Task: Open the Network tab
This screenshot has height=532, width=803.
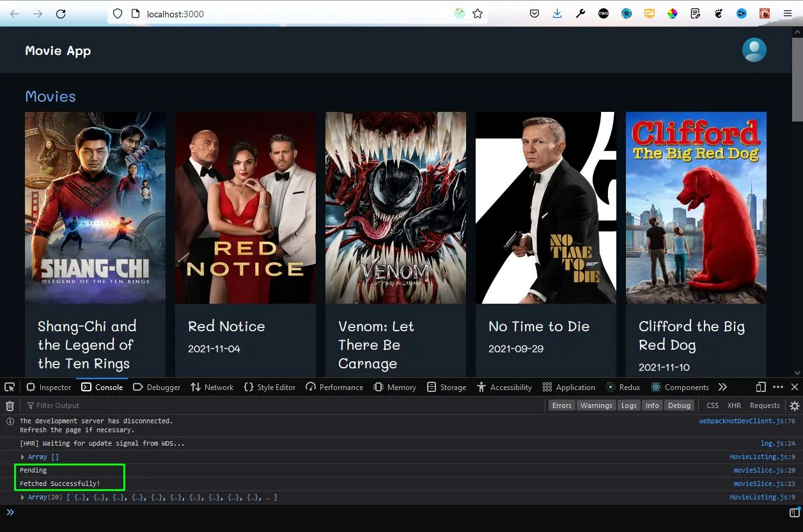Action: point(212,387)
